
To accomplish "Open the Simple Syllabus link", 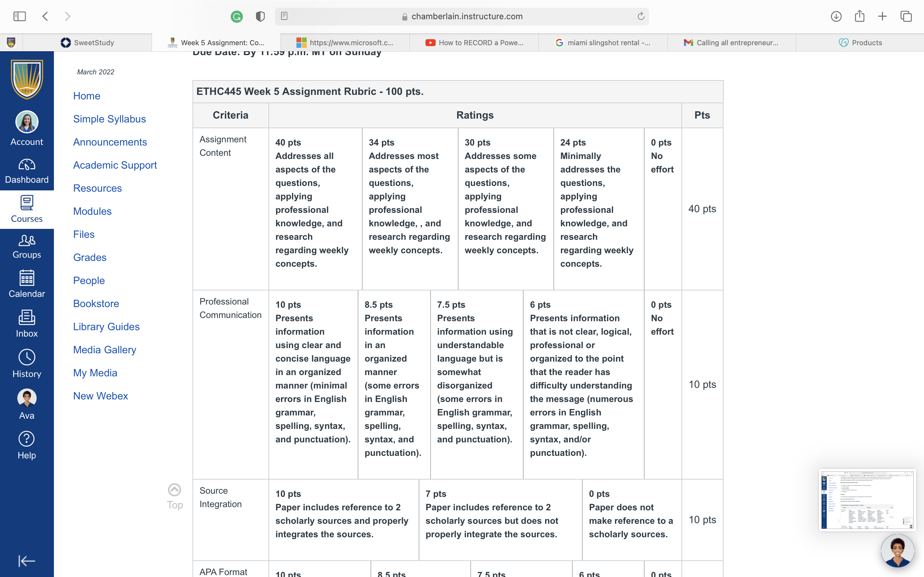I will [110, 119].
